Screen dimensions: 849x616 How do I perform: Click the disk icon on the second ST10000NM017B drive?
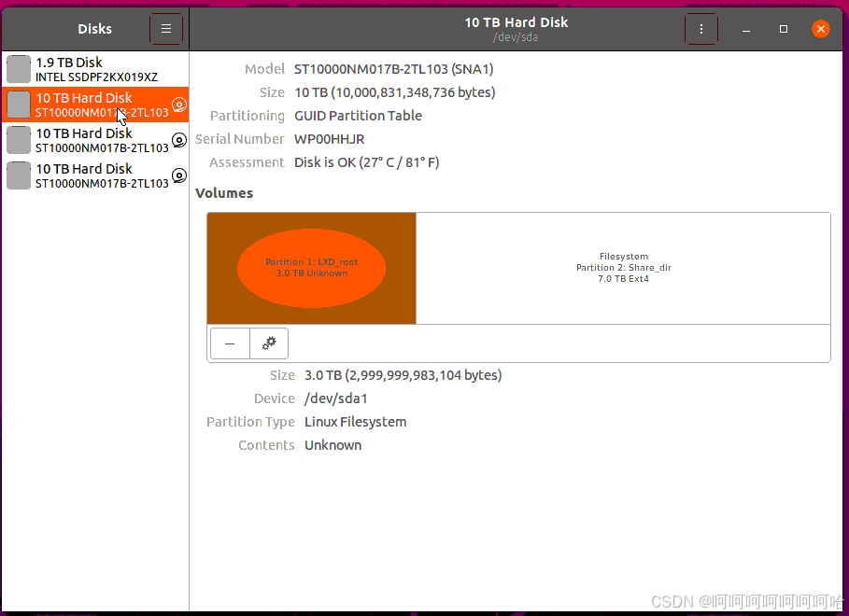[x=178, y=140]
